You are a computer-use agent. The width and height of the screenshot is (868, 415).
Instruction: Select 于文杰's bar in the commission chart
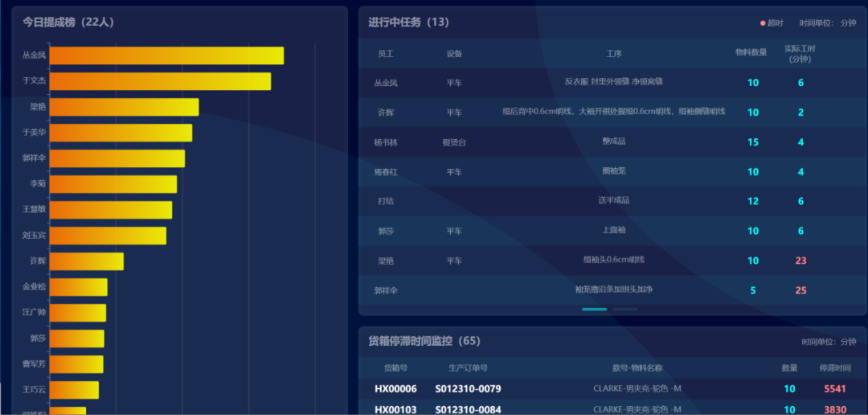pos(161,81)
